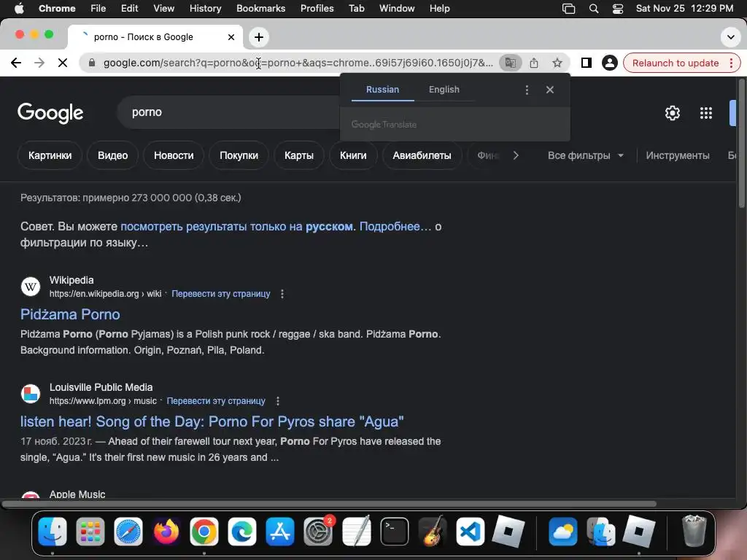747x560 pixels.
Task: Open the Google Translate icon in the address bar
Action: (510, 63)
